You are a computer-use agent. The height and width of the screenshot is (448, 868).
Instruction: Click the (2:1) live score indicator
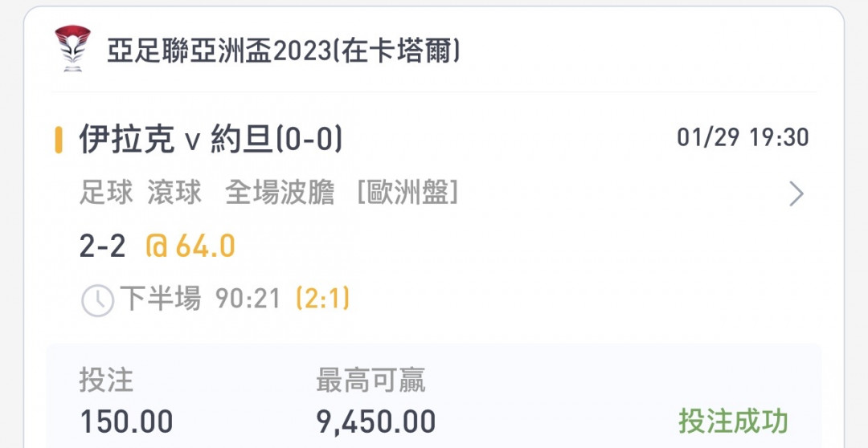323,299
